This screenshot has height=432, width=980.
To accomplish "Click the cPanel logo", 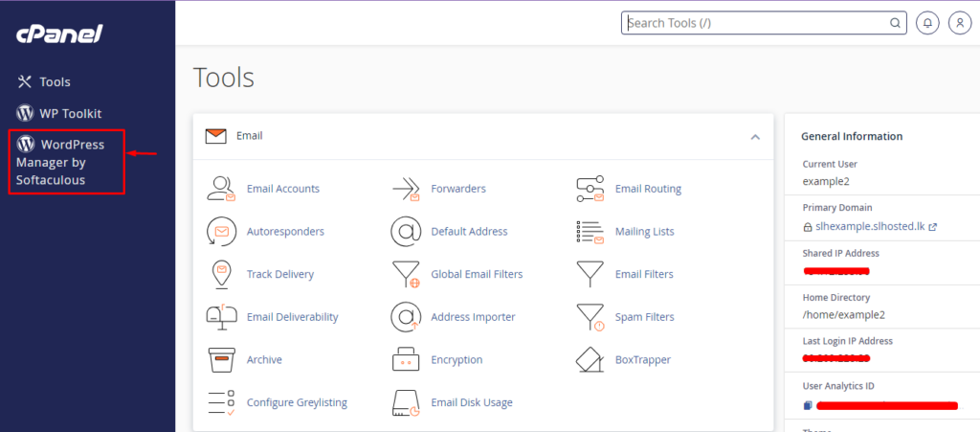I will (x=59, y=34).
